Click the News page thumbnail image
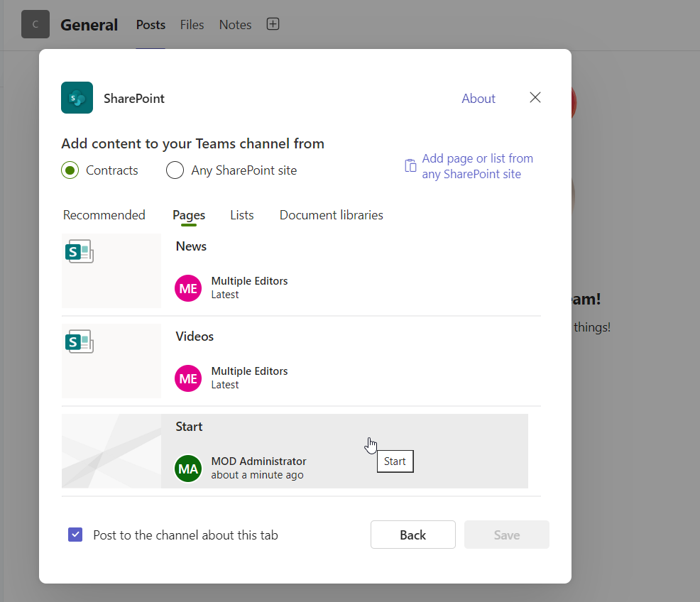This screenshot has width=700, height=602. [111, 270]
